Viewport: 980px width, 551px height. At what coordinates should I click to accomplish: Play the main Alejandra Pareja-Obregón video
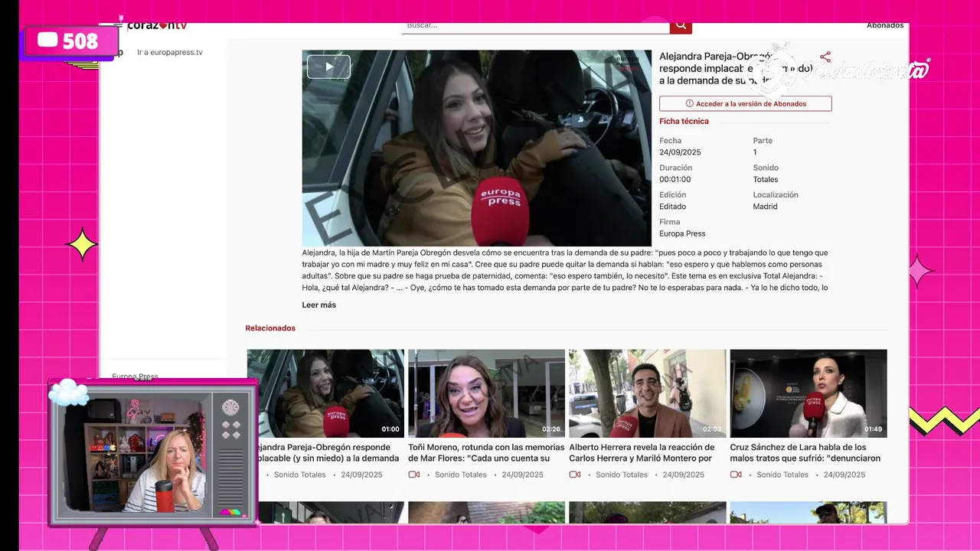click(328, 67)
